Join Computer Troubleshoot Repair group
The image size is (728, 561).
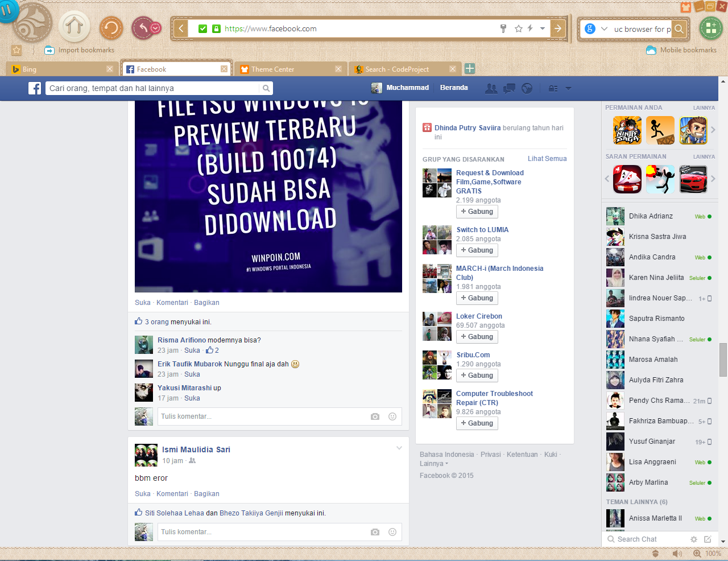(x=477, y=423)
